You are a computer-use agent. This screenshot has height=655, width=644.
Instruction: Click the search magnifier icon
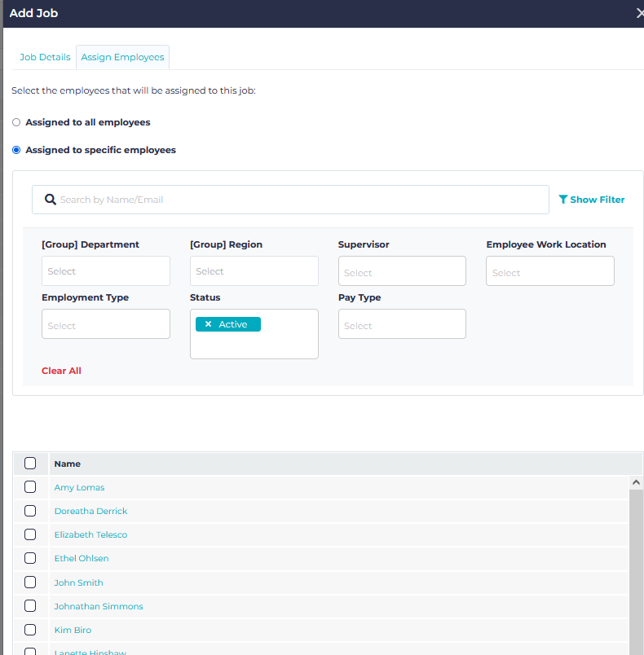tap(50, 200)
